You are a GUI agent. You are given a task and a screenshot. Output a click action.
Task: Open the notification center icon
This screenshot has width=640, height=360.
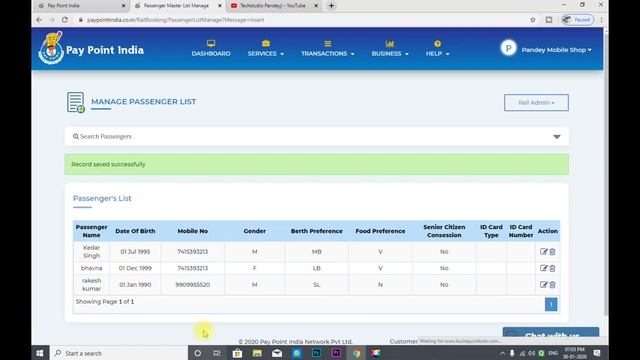tap(597, 353)
